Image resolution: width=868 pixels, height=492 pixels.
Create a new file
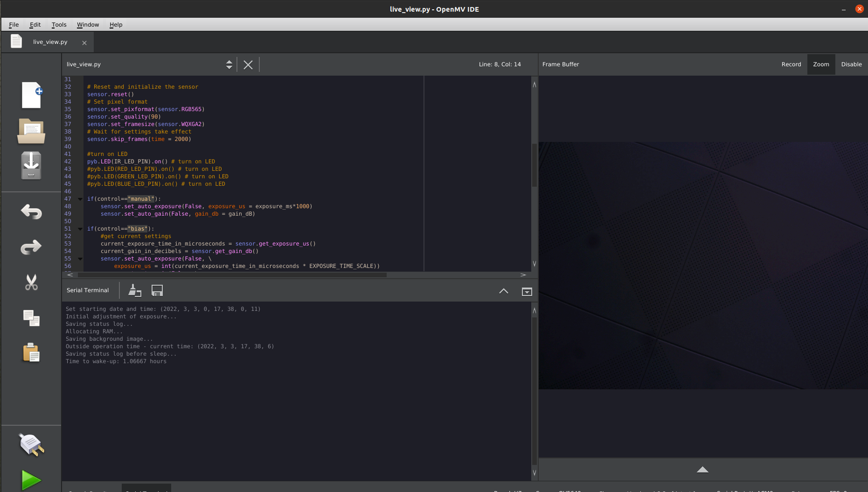click(31, 95)
